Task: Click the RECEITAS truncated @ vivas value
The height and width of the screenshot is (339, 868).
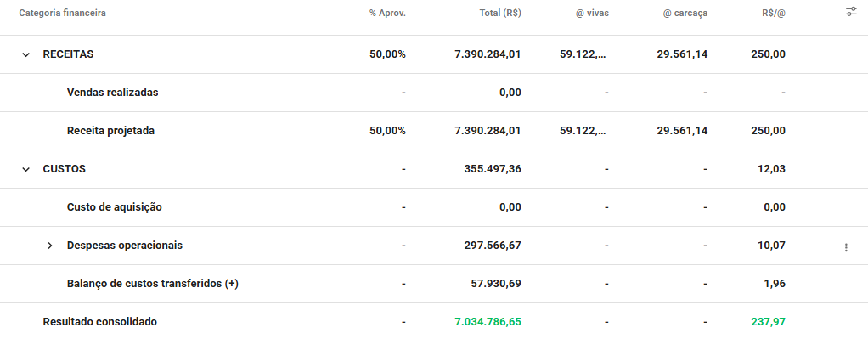Action: [x=583, y=54]
